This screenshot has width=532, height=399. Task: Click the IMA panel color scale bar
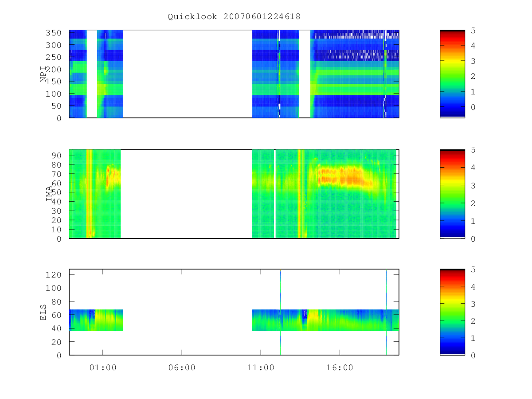[452, 194]
